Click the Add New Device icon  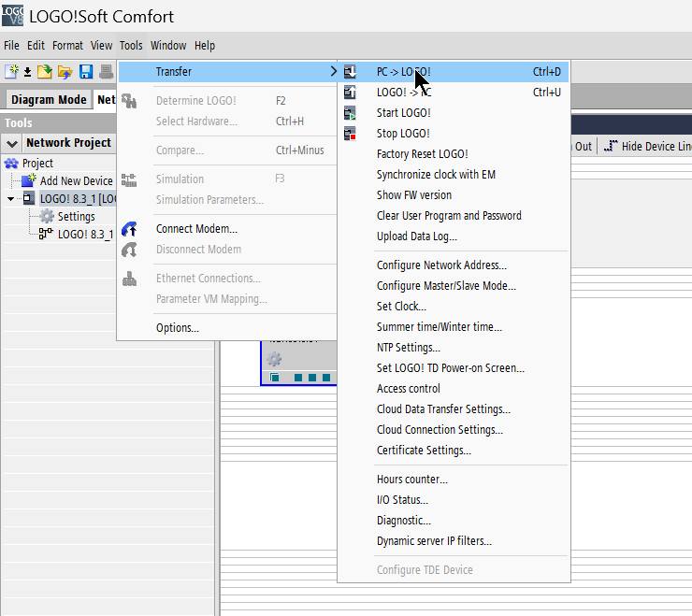pos(29,180)
